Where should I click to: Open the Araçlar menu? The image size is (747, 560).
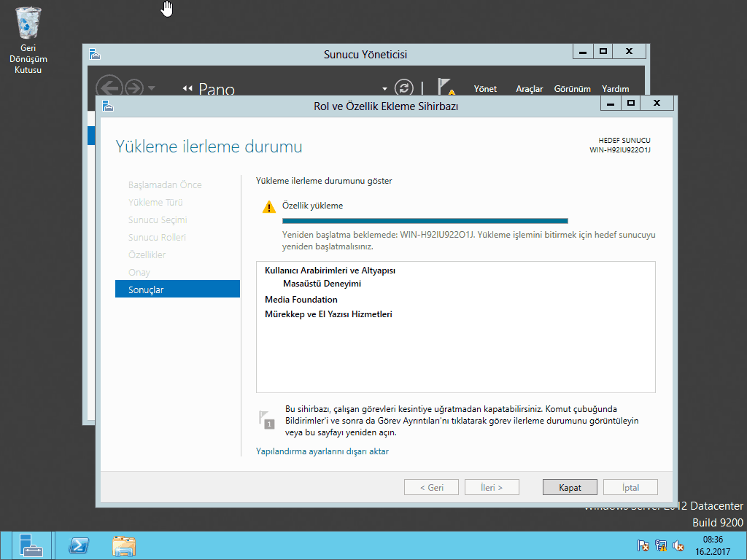(x=530, y=89)
